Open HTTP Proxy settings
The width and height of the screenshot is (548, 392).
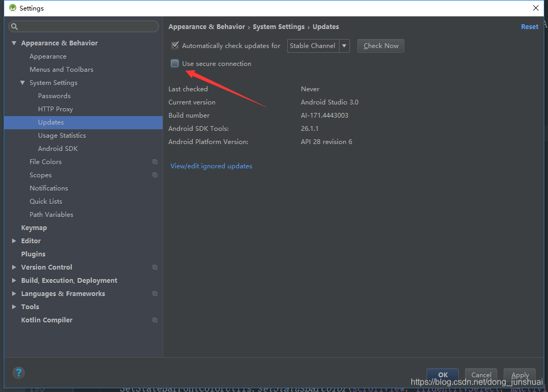[x=55, y=109]
